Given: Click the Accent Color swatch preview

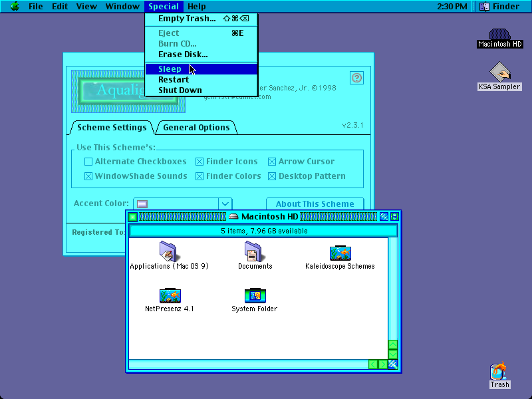Looking at the screenshot, I should pyautogui.click(x=142, y=204).
